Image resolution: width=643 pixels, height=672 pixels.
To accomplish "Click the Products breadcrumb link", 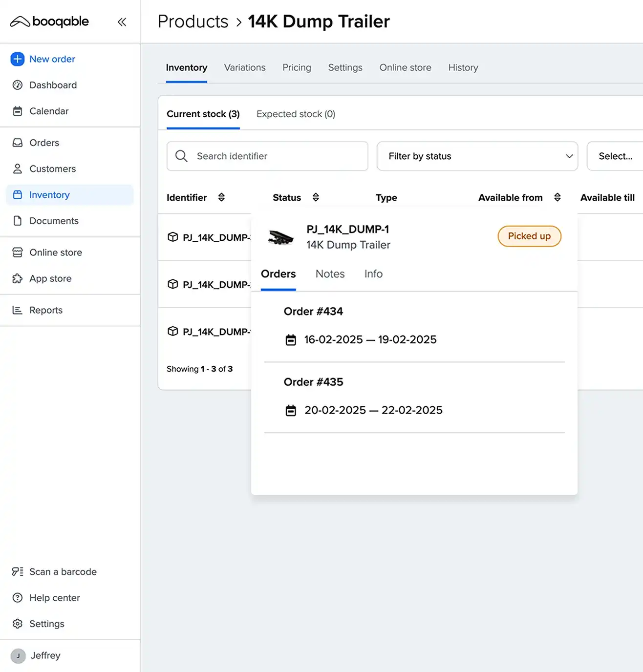I will click(x=193, y=22).
